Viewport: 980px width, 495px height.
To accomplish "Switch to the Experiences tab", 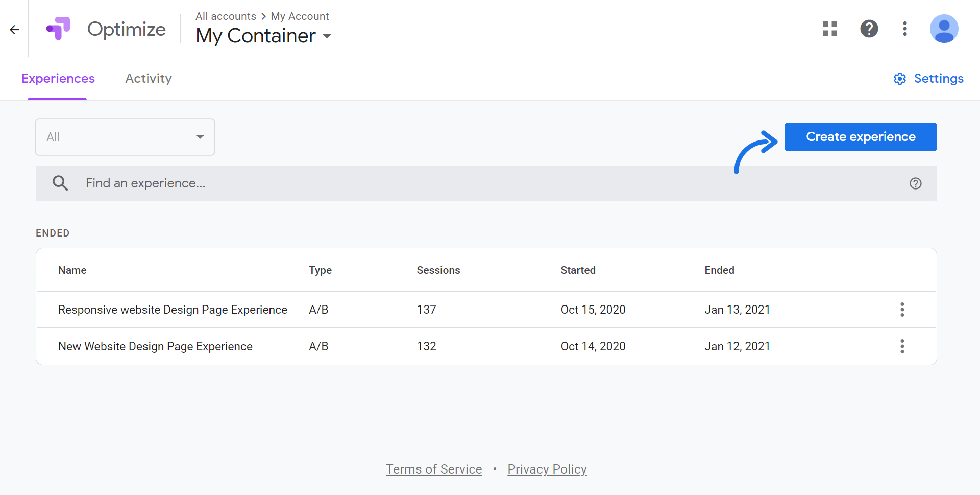I will tap(58, 79).
